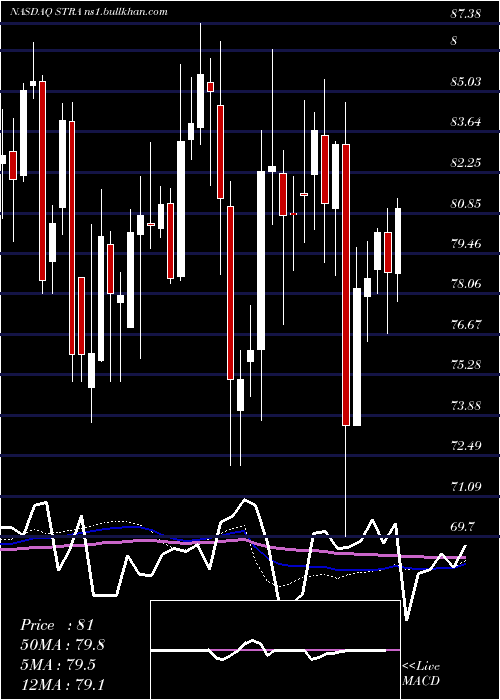Viewport: 500px width, 700px height.
Task: Click the 76.67 price axis label
Action: (x=466, y=325)
